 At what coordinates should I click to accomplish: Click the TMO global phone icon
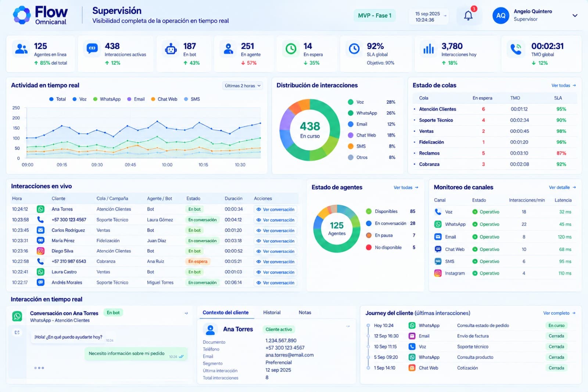[516, 49]
